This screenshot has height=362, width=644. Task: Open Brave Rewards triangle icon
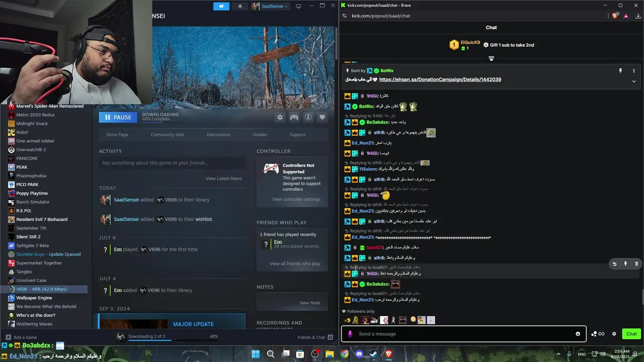click(625, 16)
